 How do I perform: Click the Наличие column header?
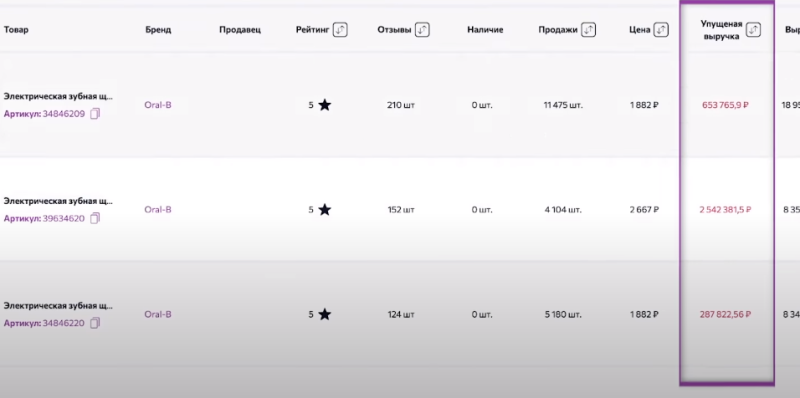pos(485,30)
